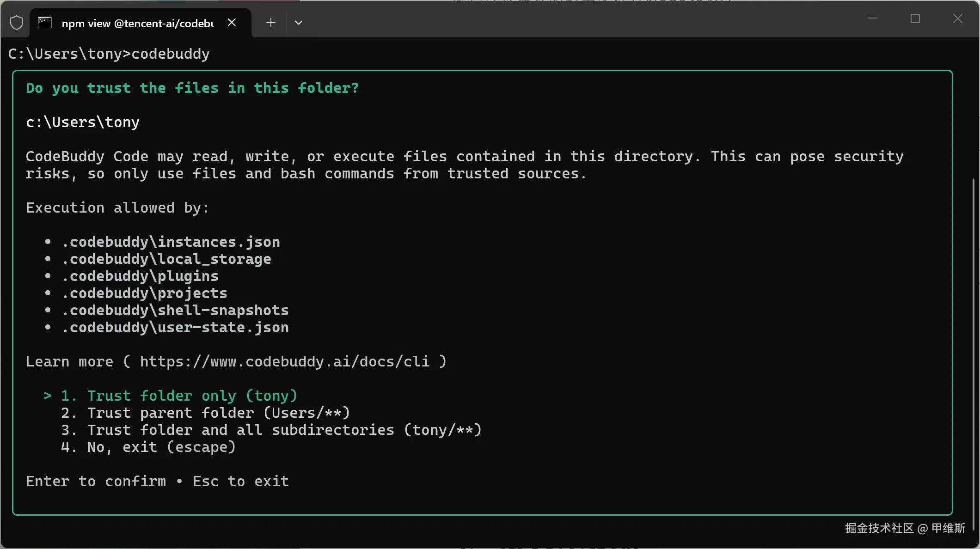This screenshot has width=980, height=549.
Task: Click the shield icon in title bar
Action: click(x=17, y=23)
